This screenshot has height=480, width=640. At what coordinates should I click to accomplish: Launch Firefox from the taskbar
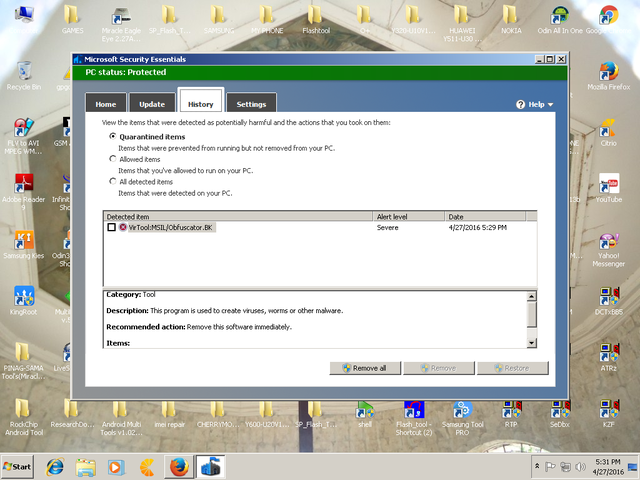[179, 466]
